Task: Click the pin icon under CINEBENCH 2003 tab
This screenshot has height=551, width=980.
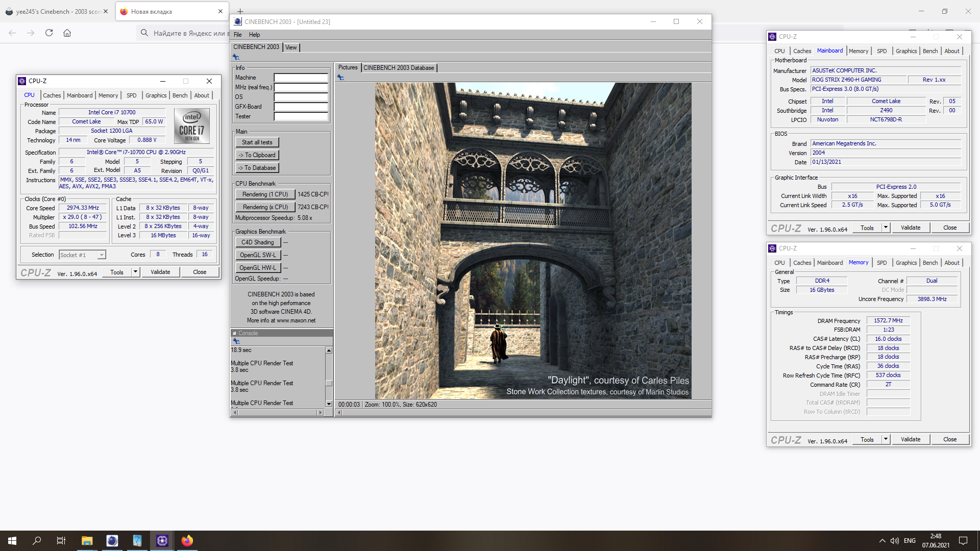Action: tap(236, 57)
